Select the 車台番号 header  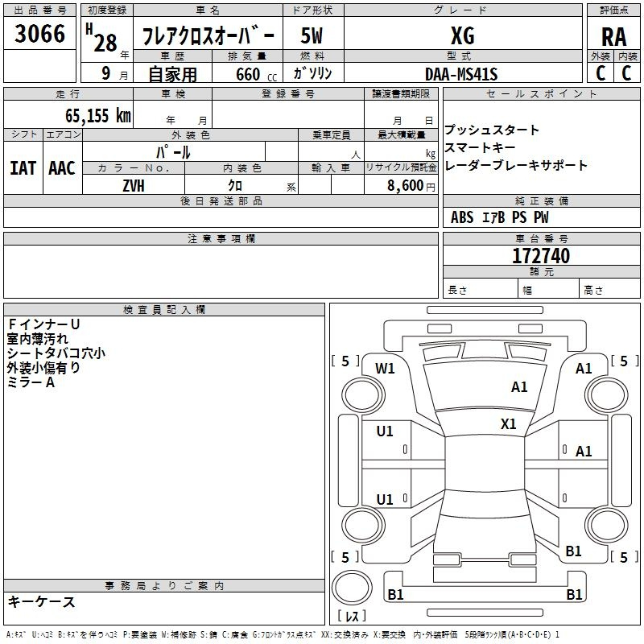click(541, 238)
